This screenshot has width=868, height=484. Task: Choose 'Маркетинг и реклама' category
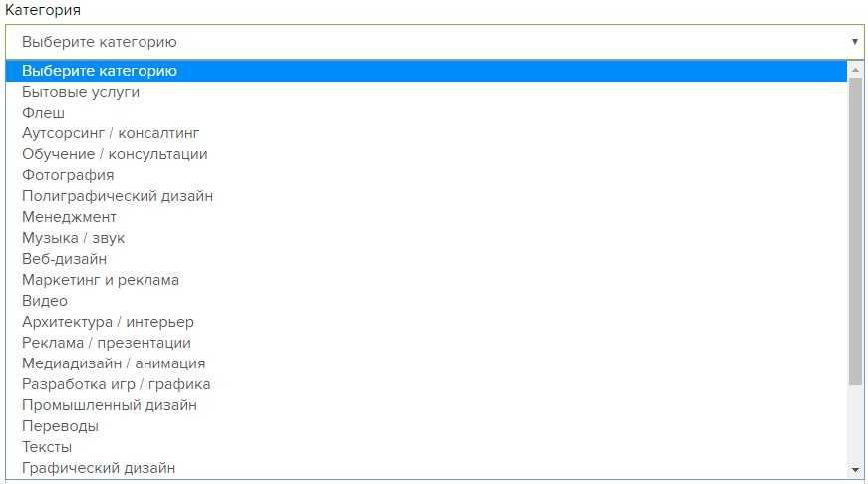101,280
